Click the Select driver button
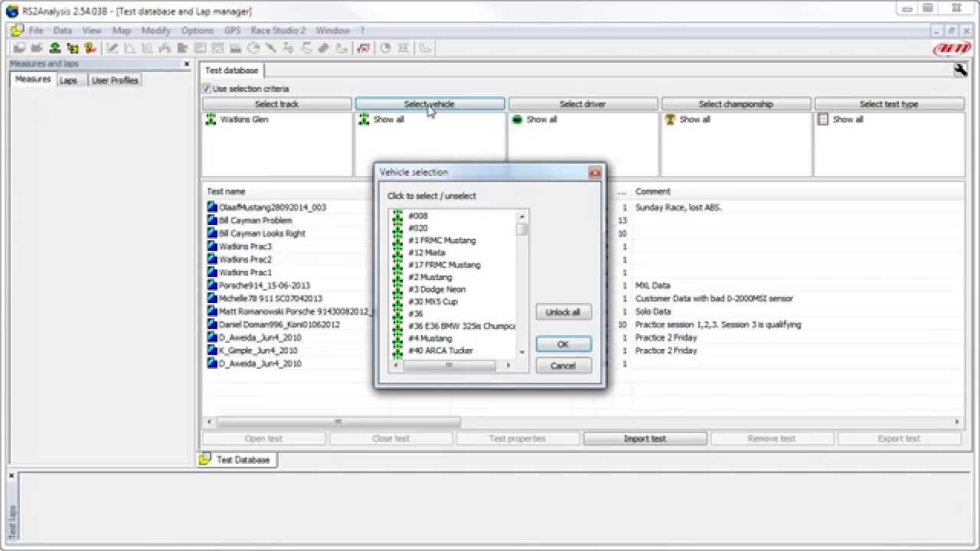Screen dimensions: 980x551 [583, 104]
